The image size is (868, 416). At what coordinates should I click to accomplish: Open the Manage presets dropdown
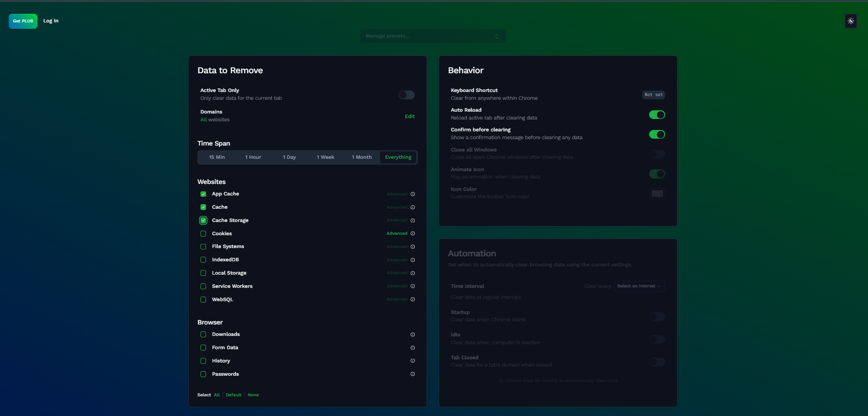tap(433, 36)
